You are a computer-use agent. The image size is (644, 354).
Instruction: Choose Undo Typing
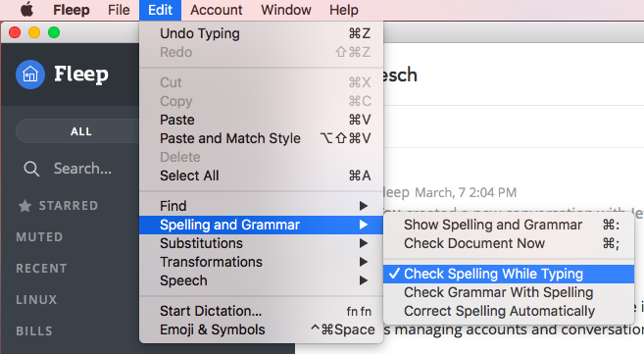point(261,33)
